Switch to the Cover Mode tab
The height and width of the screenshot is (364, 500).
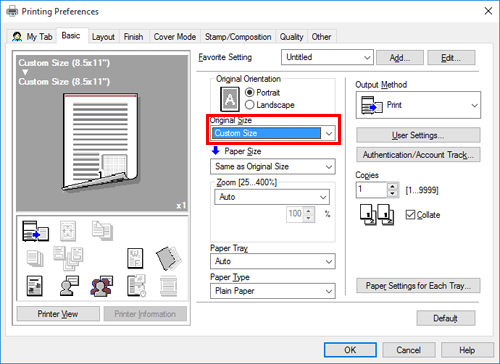pos(175,37)
